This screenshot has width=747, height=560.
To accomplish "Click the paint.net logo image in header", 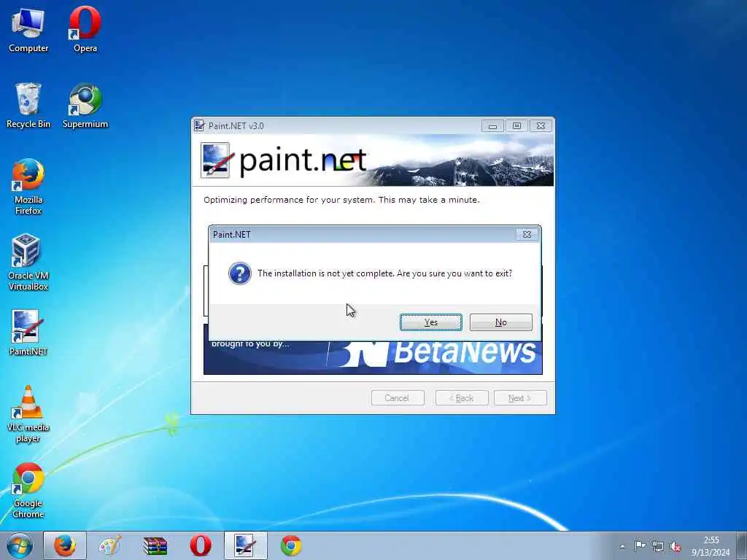I will pos(284,160).
